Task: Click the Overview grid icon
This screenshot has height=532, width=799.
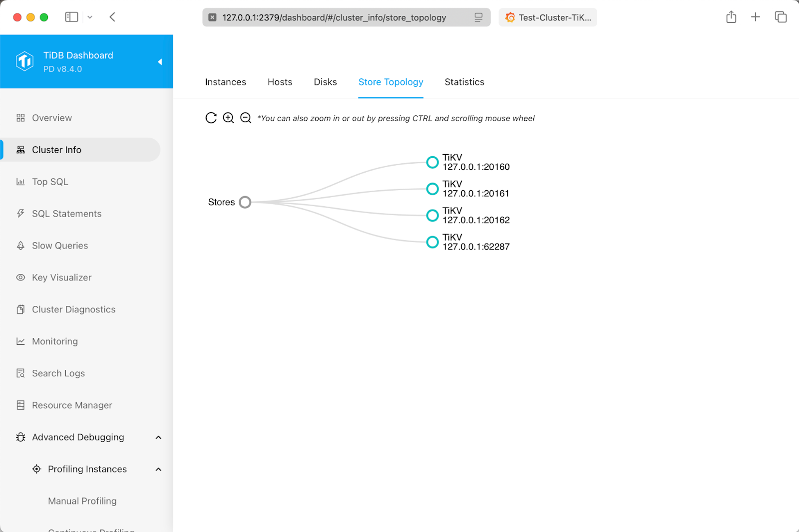Action: coord(20,118)
